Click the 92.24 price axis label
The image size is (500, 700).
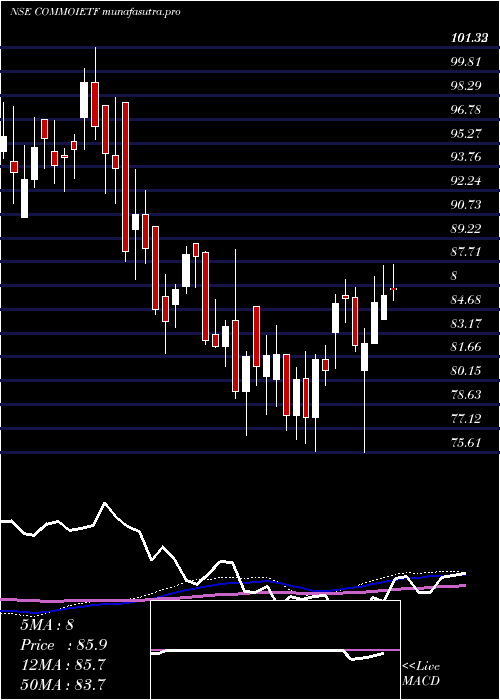click(466, 181)
